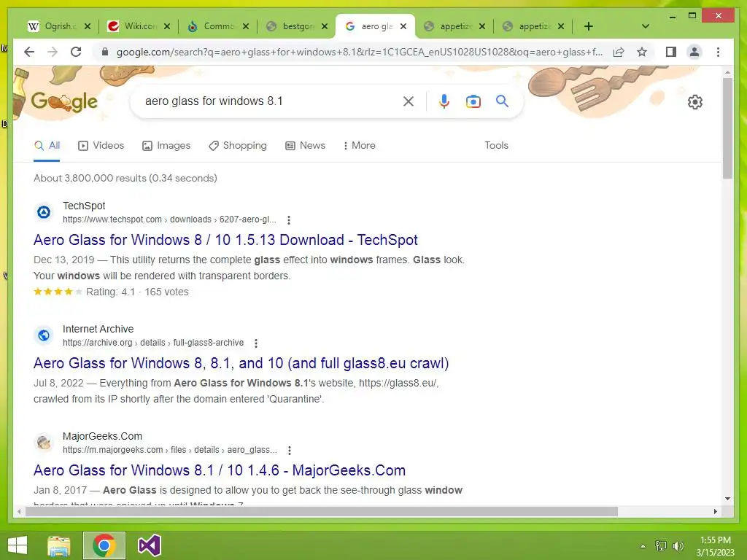Image resolution: width=747 pixels, height=560 pixels.
Task: Open the Tools search options
Action: 496,146
